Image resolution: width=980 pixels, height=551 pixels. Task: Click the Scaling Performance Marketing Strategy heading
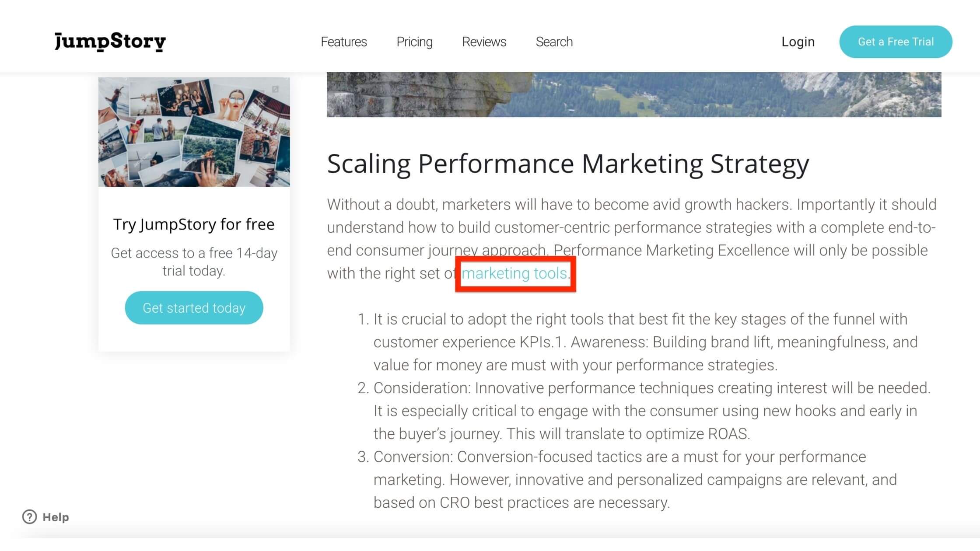pyautogui.click(x=568, y=164)
